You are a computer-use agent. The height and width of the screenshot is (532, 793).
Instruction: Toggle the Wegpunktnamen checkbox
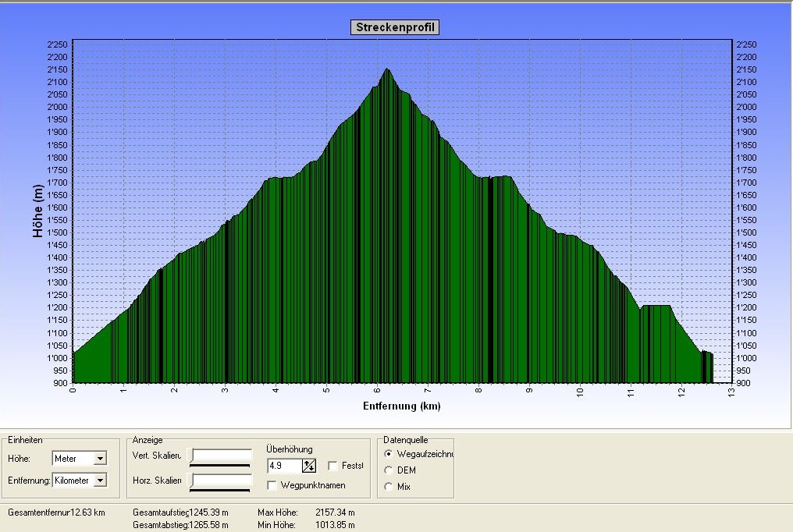272,485
